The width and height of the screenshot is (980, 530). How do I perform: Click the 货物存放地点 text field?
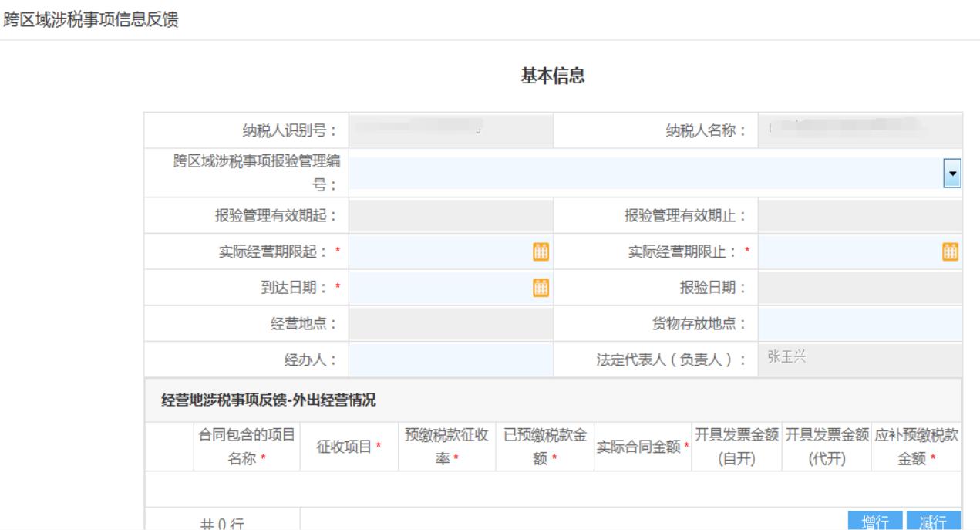pyautogui.click(x=860, y=324)
